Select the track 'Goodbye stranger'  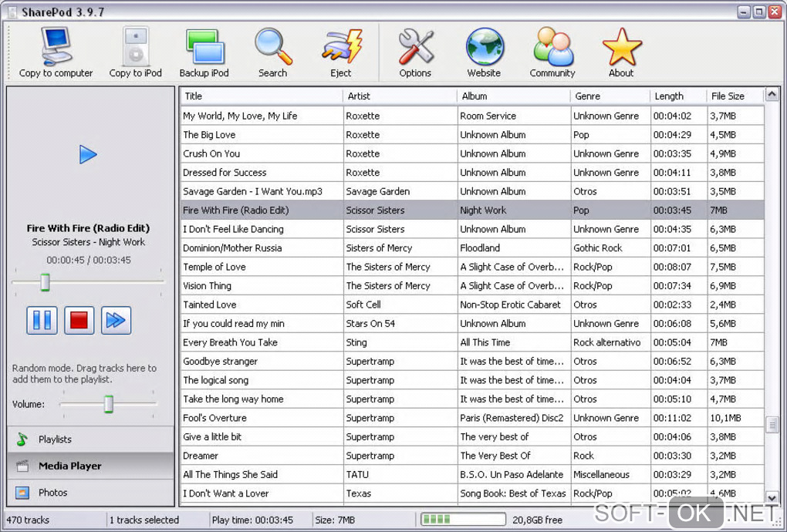tap(472, 362)
